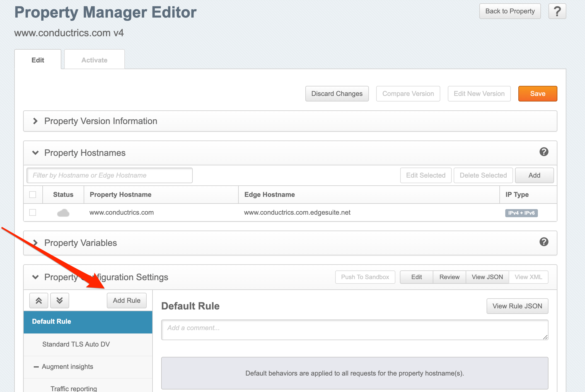Click the Back to Property button
Image resolution: width=585 pixels, height=392 pixels.
[510, 11]
